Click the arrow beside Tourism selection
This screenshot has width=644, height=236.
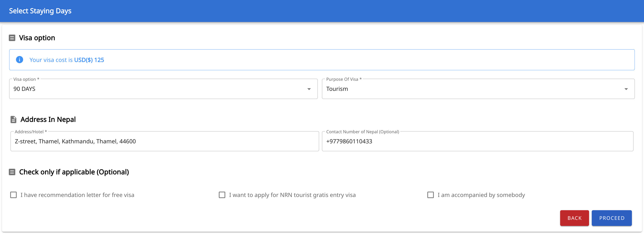pyautogui.click(x=626, y=89)
